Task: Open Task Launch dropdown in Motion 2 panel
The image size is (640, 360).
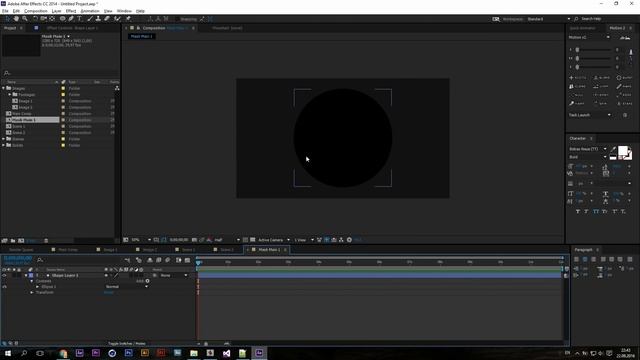Action: [590, 115]
